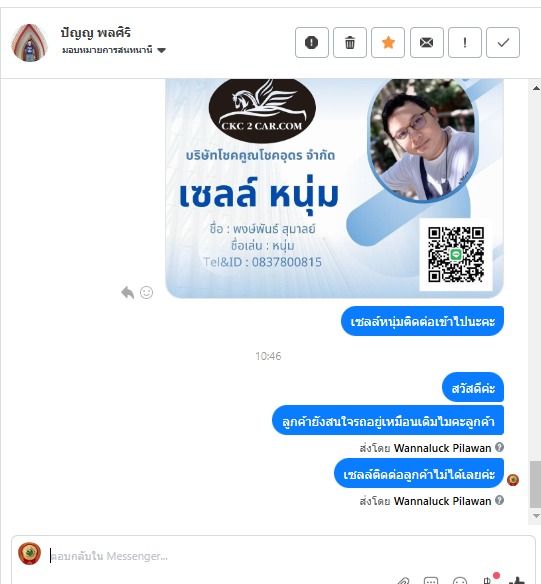Open the CKC 2 CAR business card image

334,188
